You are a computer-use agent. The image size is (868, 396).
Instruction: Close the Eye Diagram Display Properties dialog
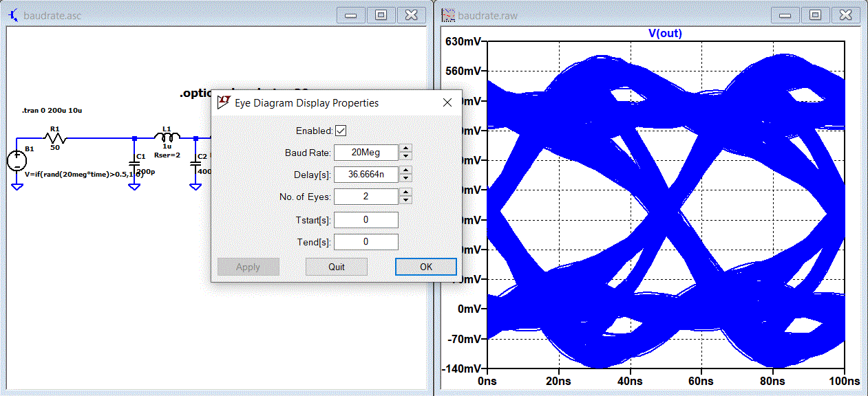tap(447, 102)
